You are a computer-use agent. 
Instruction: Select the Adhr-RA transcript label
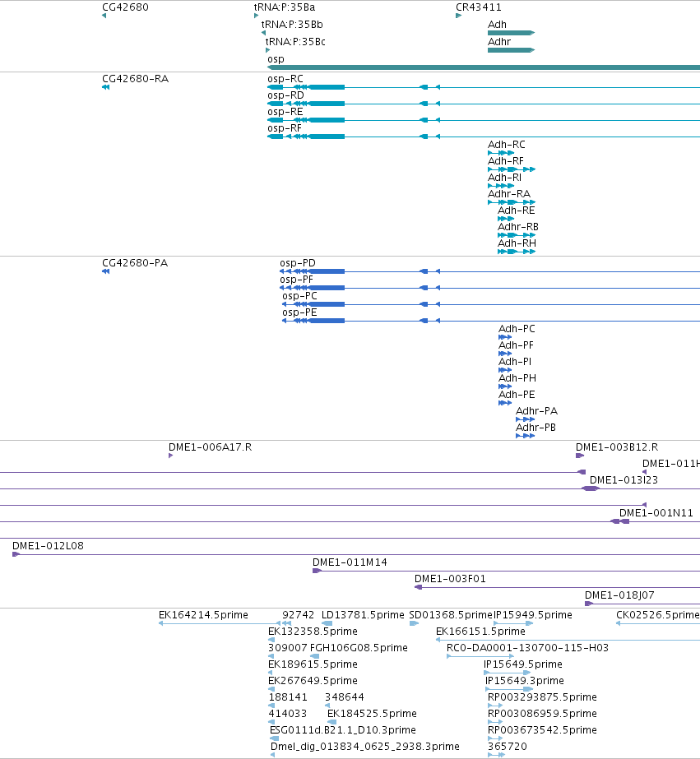[509, 194]
